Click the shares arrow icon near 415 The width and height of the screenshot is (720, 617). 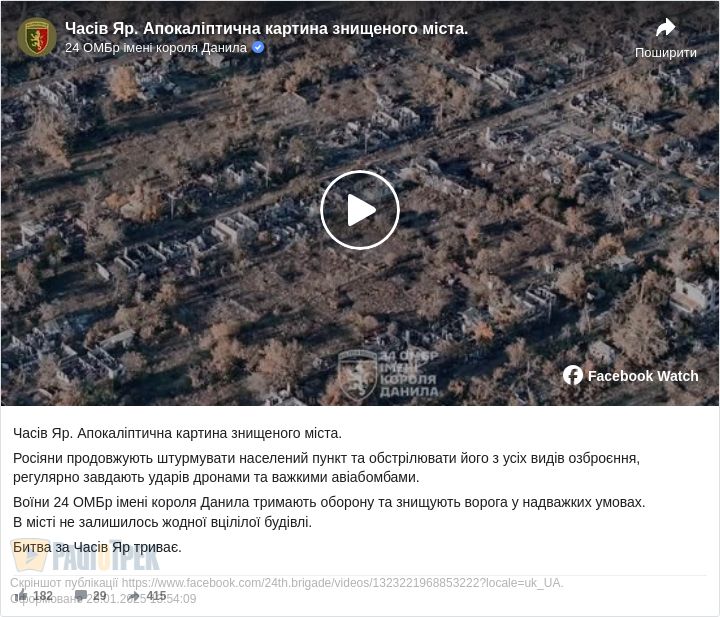click(134, 595)
